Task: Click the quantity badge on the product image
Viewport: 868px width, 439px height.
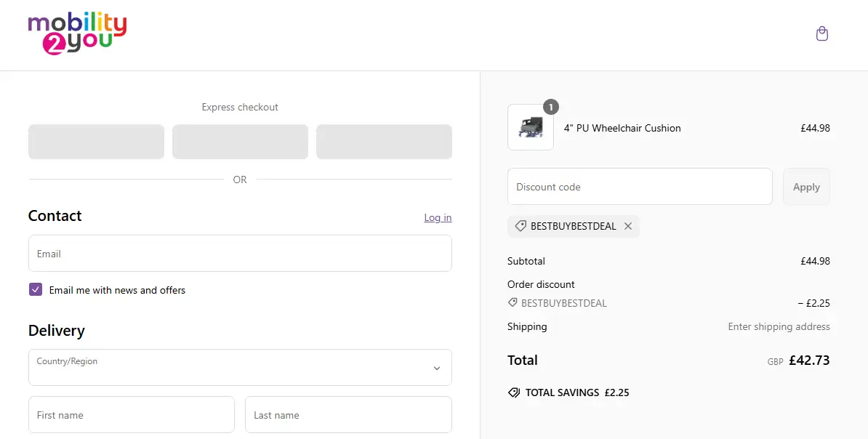Action: [x=551, y=108]
